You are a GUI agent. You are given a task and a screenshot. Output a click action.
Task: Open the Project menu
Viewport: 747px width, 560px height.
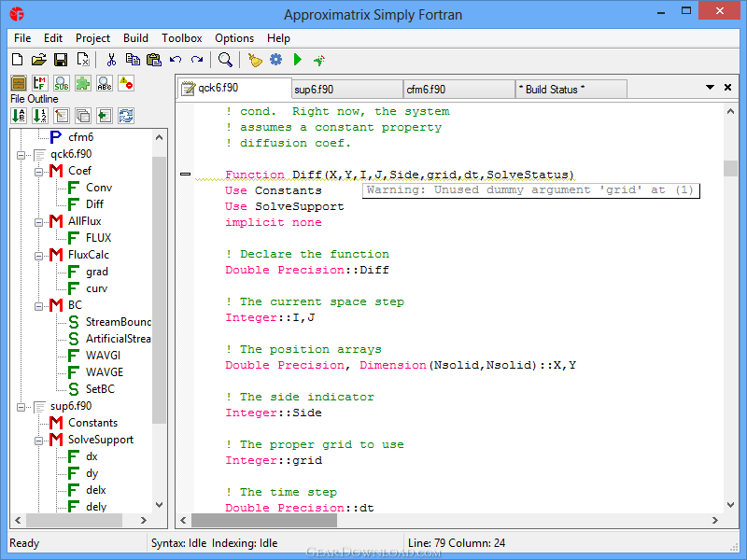(x=92, y=38)
